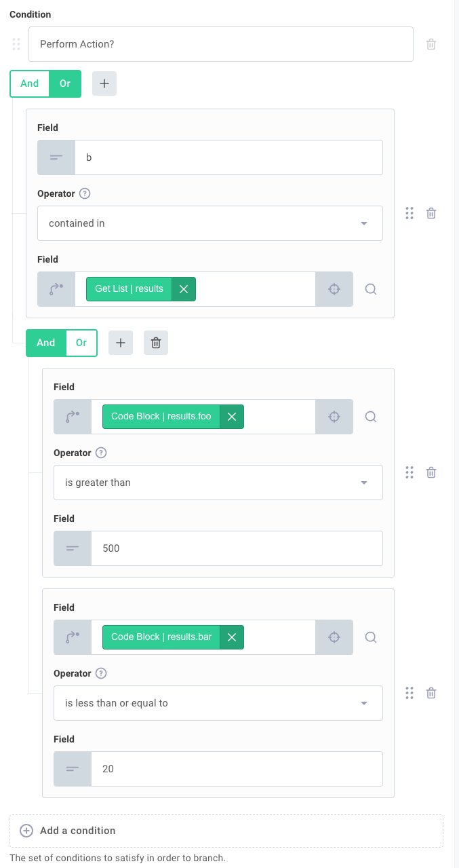Switch nested group toggle to Or
The height and width of the screenshot is (868, 459).
(x=81, y=343)
